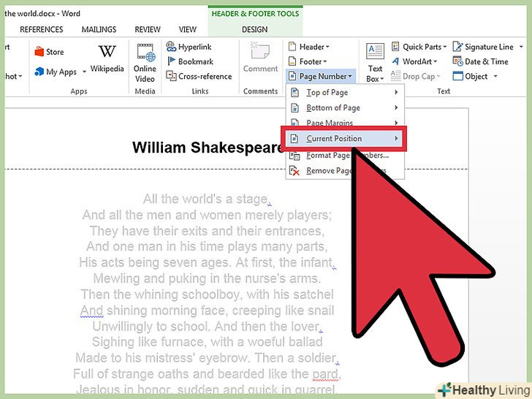Click the line "All the world's a stage"
Viewport: 532px width, 399px height.
tap(205, 199)
